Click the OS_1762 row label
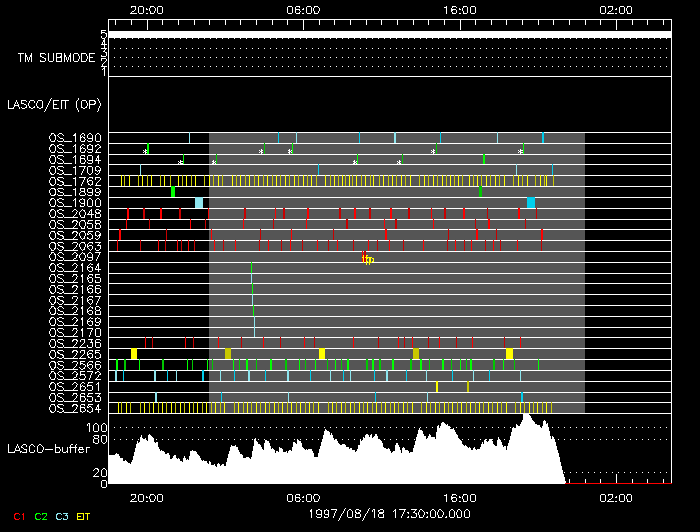Screen dimensions: 700x532 (x=74, y=181)
